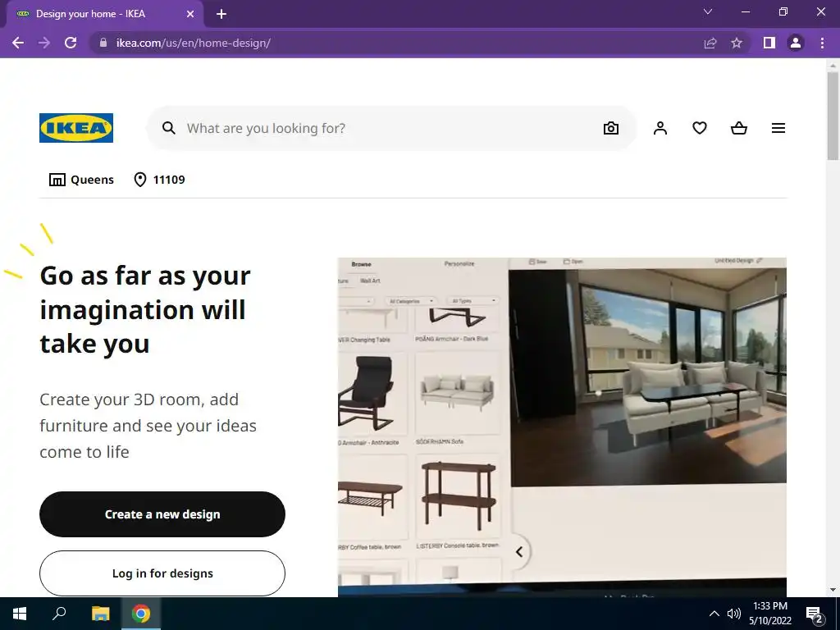Click the All Types dropdown in preview
The width and height of the screenshot is (840, 630).
(x=472, y=301)
